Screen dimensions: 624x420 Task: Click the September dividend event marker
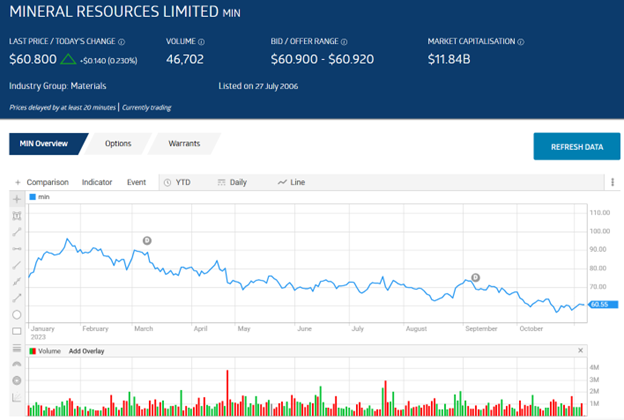tap(475, 277)
